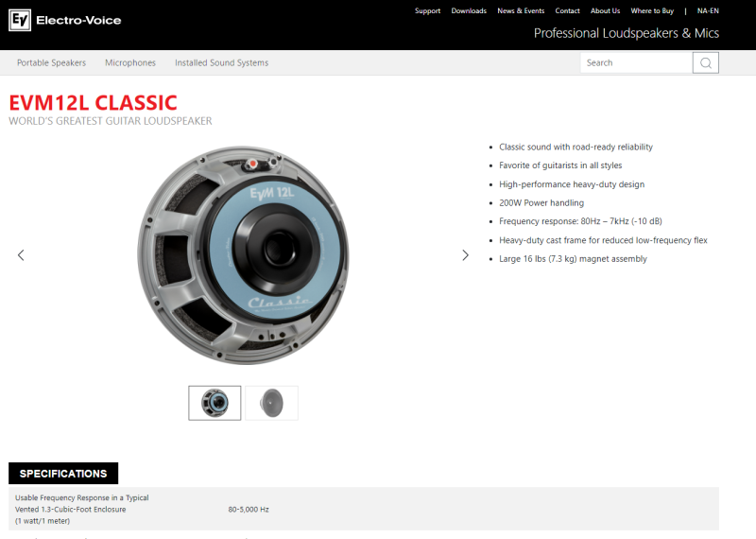Screen dimensions: 756x539
Task: Select the speaker rear view thumbnail
Action: 215,403
